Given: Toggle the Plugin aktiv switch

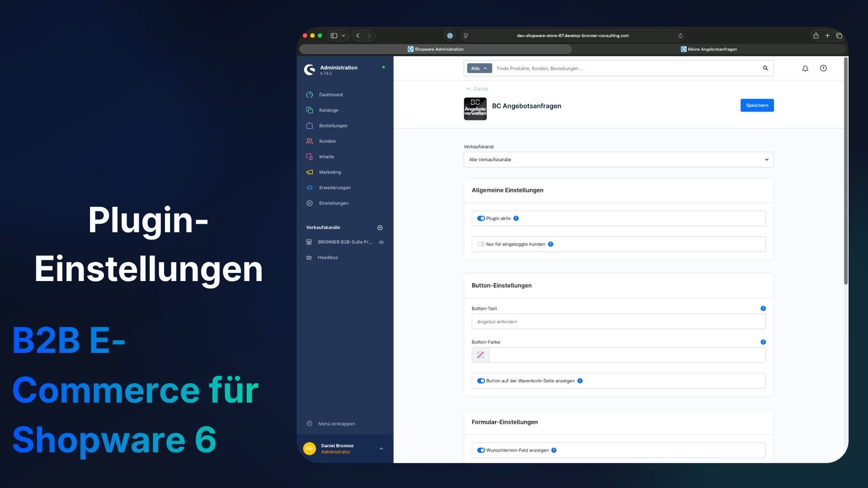Looking at the screenshot, I should click(x=481, y=219).
